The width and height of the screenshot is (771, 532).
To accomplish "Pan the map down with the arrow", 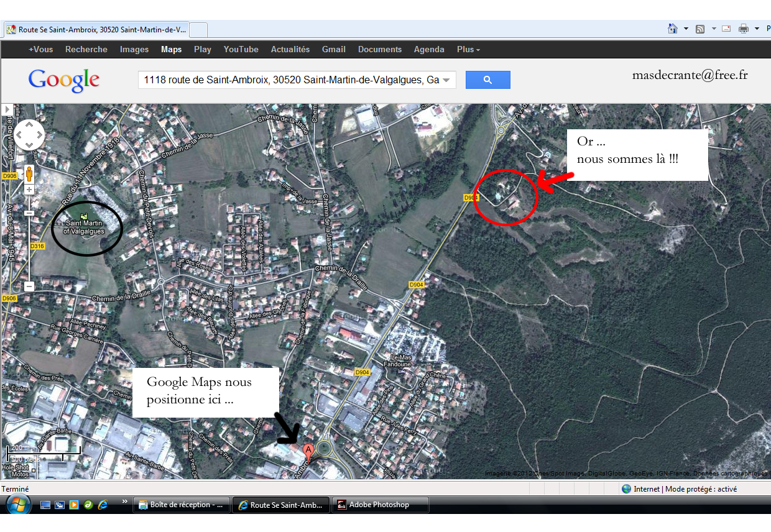I will pos(29,145).
